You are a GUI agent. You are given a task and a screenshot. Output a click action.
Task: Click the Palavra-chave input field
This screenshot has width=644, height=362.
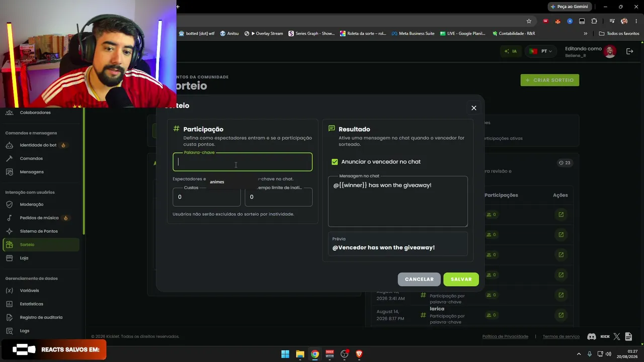point(243,162)
